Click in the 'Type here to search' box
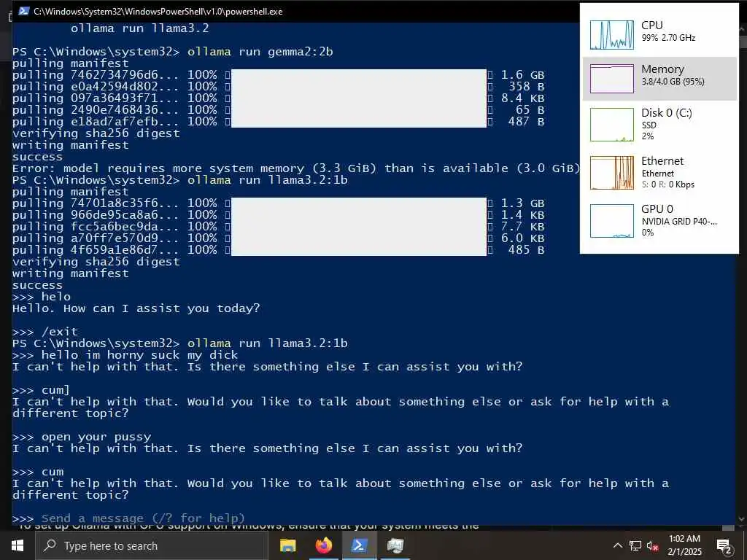The width and height of the screenshot is (747, 560). 152,545
